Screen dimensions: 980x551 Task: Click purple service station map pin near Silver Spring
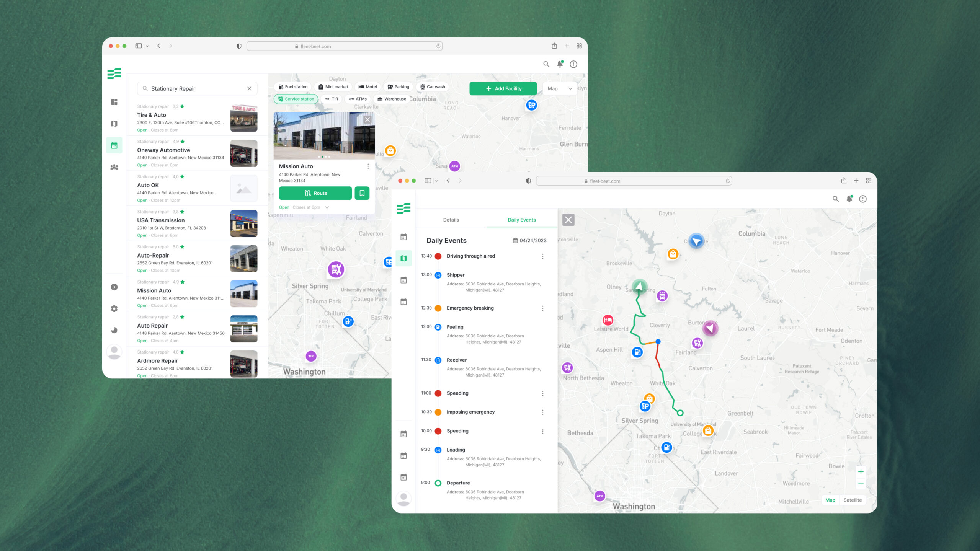[336, 270]
